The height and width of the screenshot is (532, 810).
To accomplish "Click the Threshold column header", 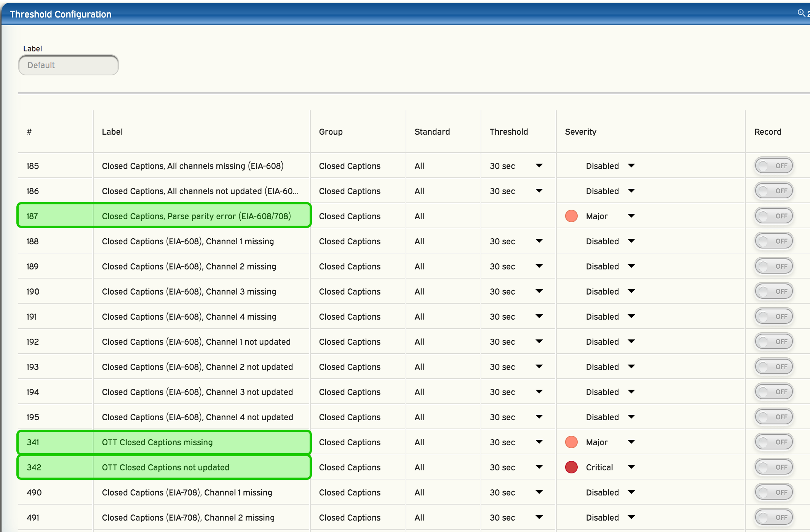I will 509,132.
